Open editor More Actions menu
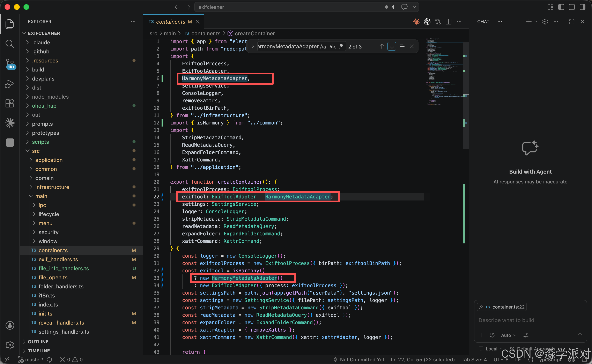This screenshot has width=592, height=364. tap(459, 22)
